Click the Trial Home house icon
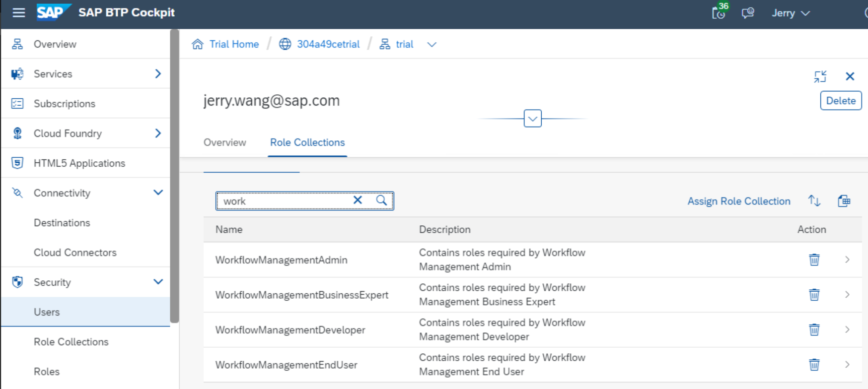Screen dimensions: 868x389 tap(198, 44)
